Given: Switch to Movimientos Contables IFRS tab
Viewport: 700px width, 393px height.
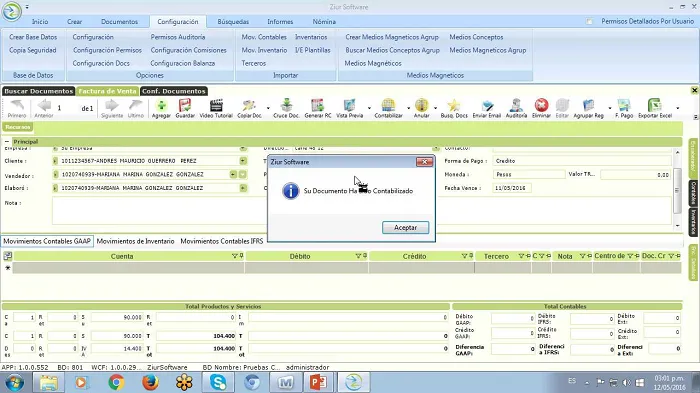Looking at the screenshot, I should (221, 241).
